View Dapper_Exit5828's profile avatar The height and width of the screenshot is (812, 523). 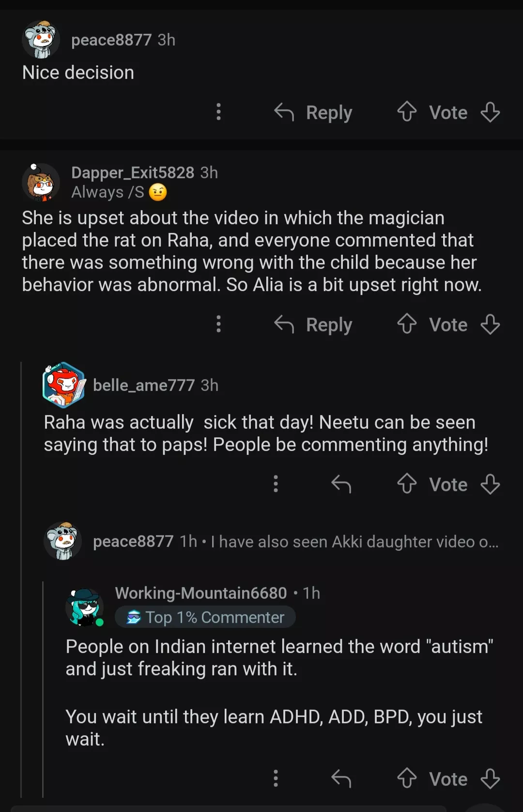41,182
